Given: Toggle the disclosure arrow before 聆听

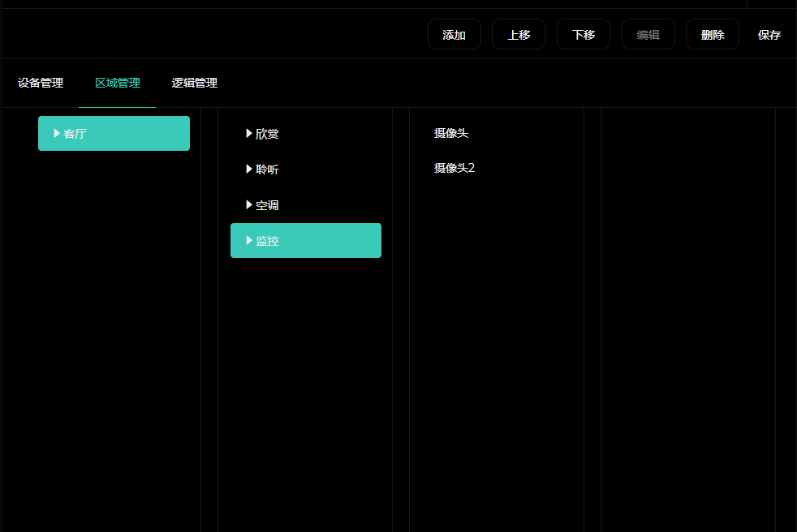Looking at the screenshot, I should 249,169.
